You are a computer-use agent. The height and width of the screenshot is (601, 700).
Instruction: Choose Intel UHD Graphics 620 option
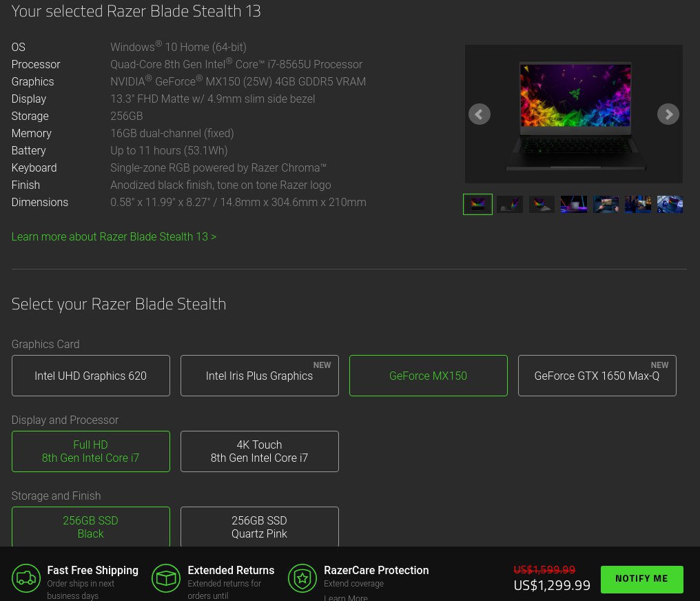(x=91, y=376)
